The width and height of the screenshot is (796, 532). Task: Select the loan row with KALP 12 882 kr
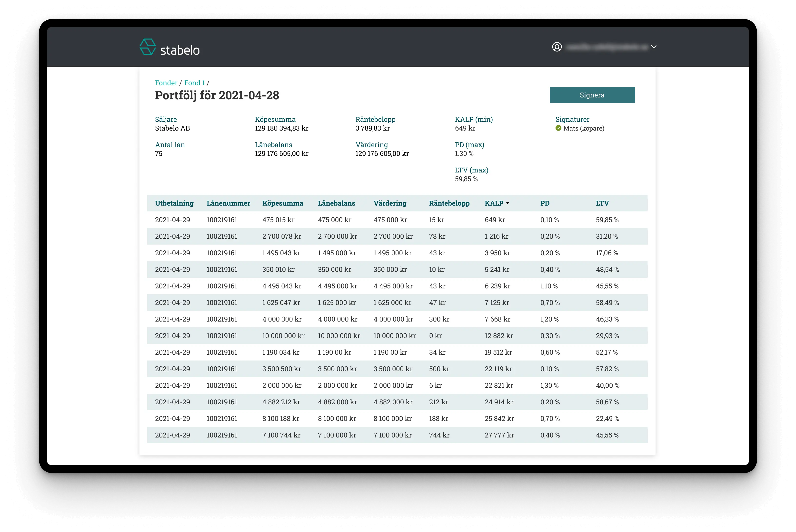click(397, 336)
